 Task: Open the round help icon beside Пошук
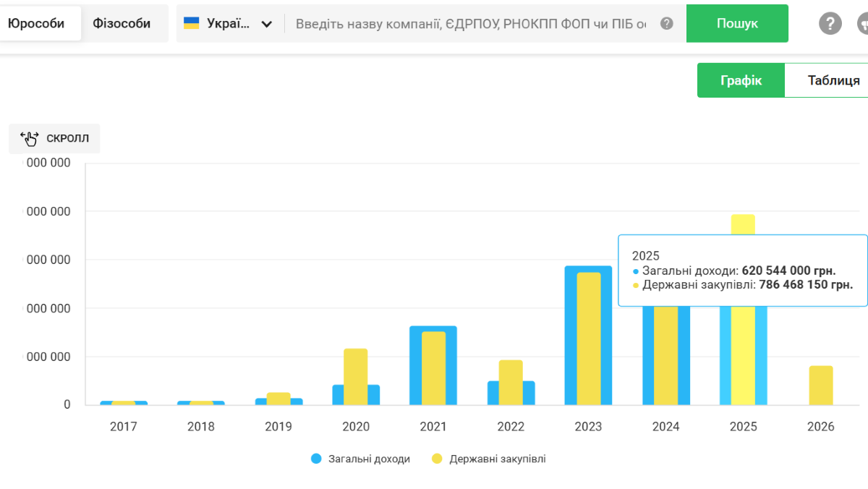point(830,23)
